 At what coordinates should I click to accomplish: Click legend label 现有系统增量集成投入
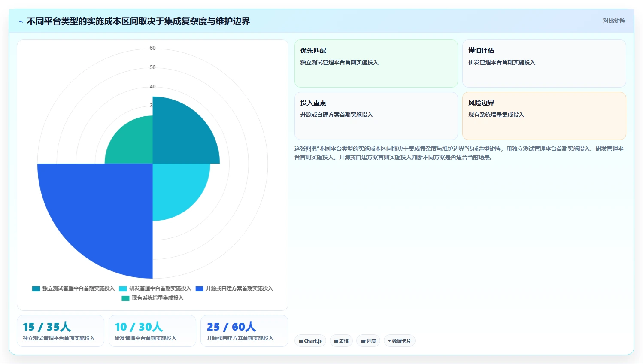(158, 298)
